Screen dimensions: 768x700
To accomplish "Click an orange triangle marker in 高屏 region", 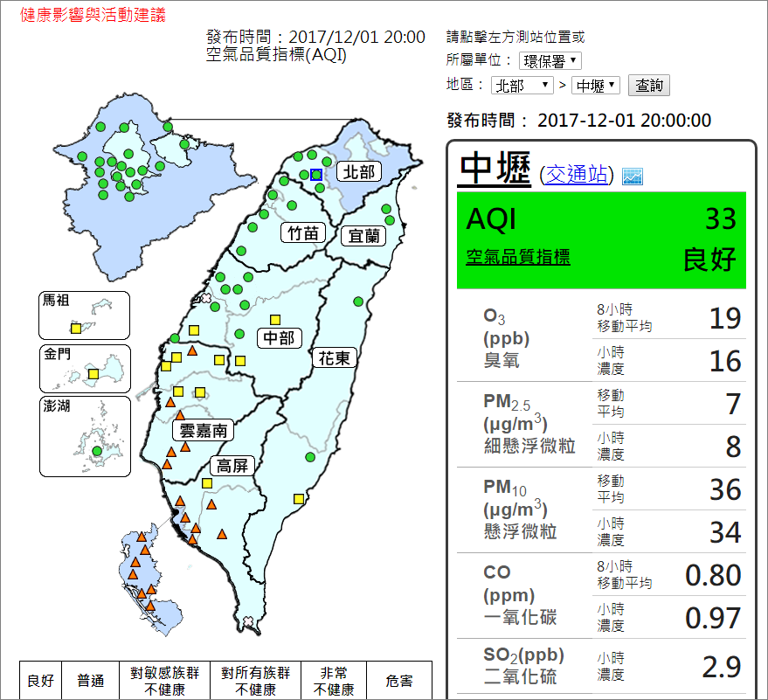I will [x=211, y=506].
